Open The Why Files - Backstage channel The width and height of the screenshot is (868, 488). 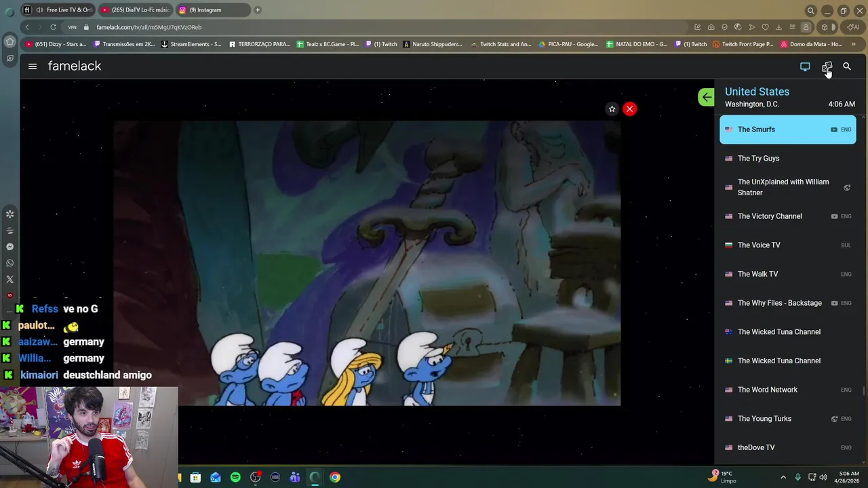pyautogui.click(x=787, y=303)
